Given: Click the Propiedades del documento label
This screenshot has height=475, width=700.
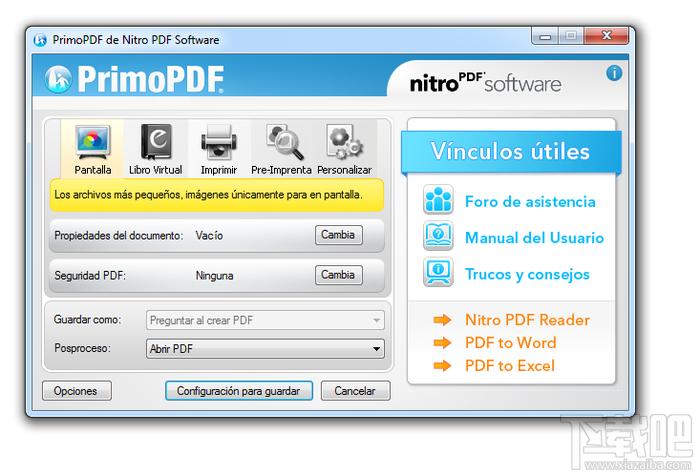Looking at the screenshot, I should pyautogui.click(x=119, y=235).
